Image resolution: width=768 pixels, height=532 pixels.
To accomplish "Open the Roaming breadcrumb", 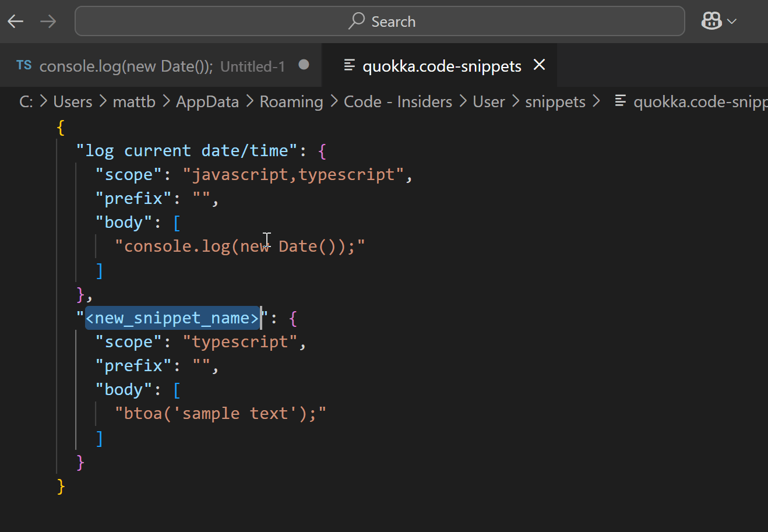I will tap(291, 101).
